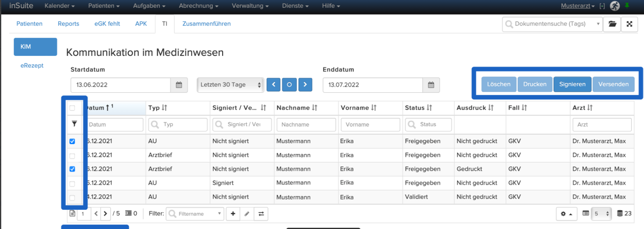The width and height of the screenshot is (644, 229).
Task: Click the page document icon in pager
Action: pos(73,213)
